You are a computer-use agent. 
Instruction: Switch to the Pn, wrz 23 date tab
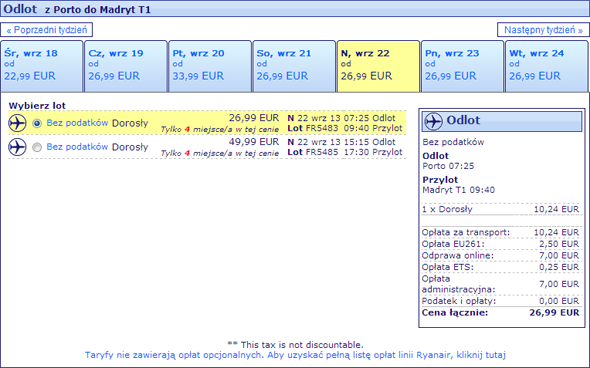click(462, 66)
